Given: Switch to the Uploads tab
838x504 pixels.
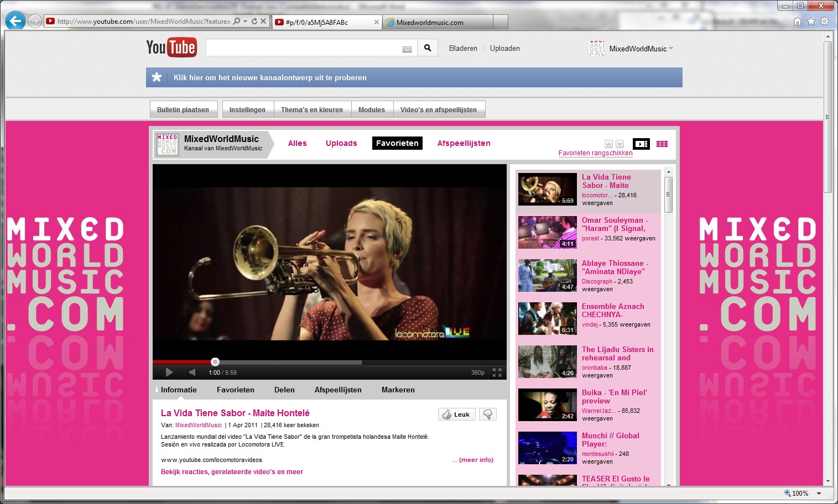Looking at the screenshot, I should coord(341,143).
